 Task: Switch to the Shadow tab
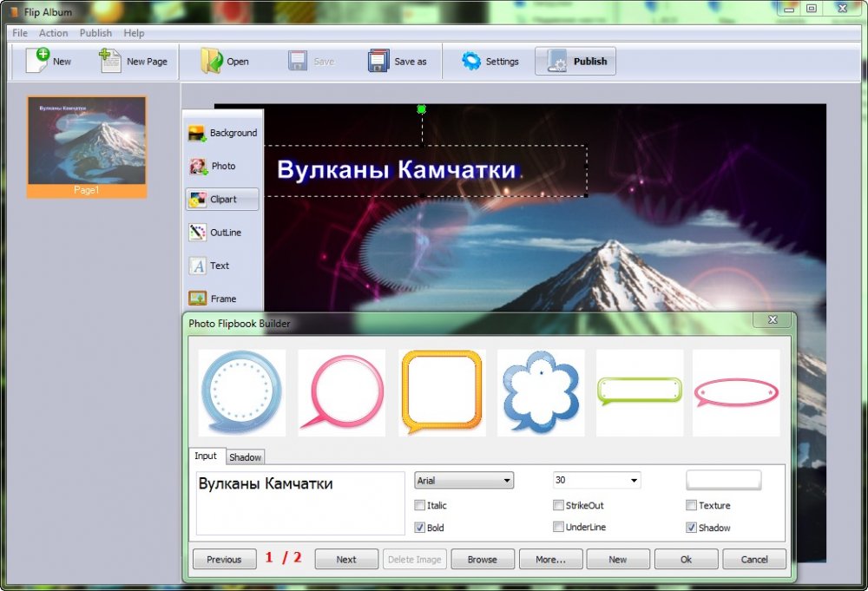pos(246,457)
